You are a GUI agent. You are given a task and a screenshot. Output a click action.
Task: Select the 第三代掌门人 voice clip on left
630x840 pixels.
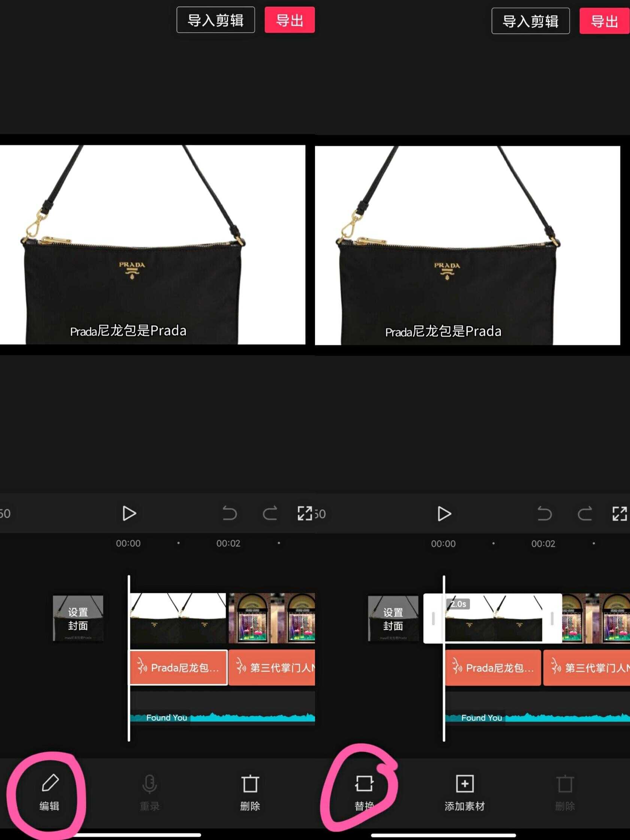tap(272, 668)
